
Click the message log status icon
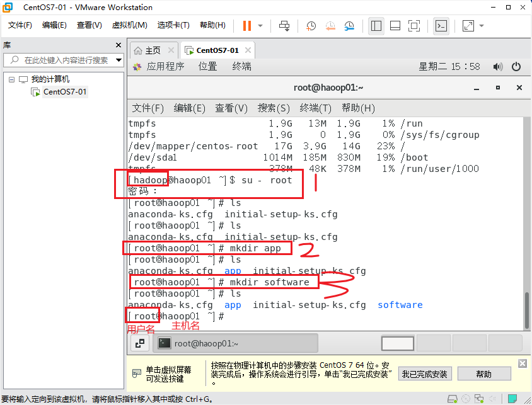click(512, 399)
